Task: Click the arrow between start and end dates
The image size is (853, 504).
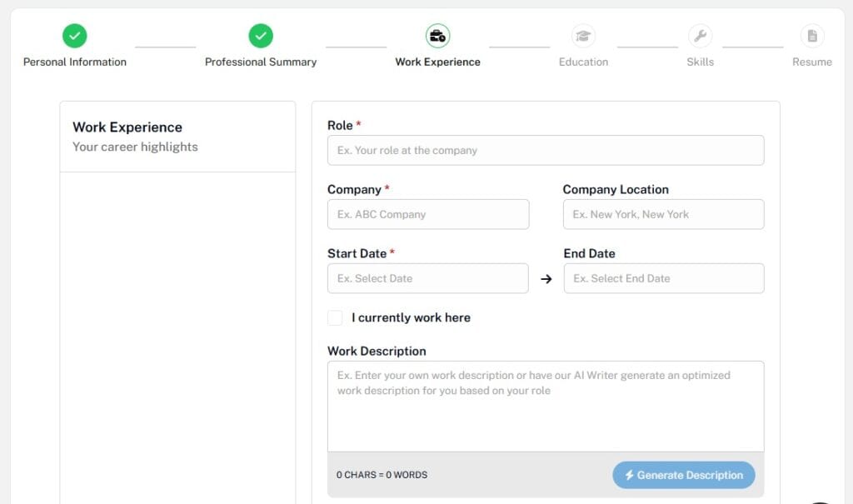Action: pos(546,278)
